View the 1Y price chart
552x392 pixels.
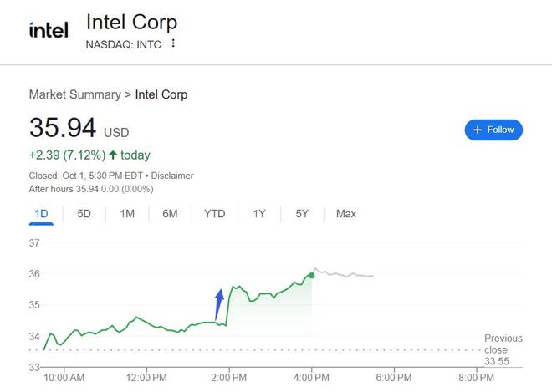click(259, 214)
